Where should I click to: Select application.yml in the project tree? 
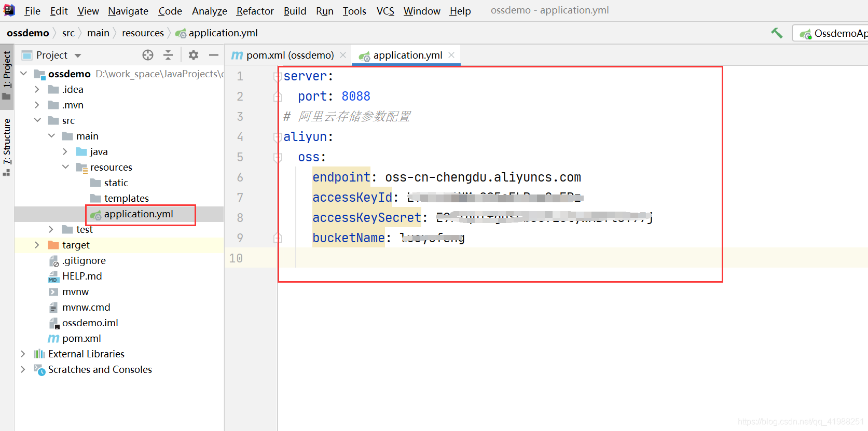[x=139, y=214]
